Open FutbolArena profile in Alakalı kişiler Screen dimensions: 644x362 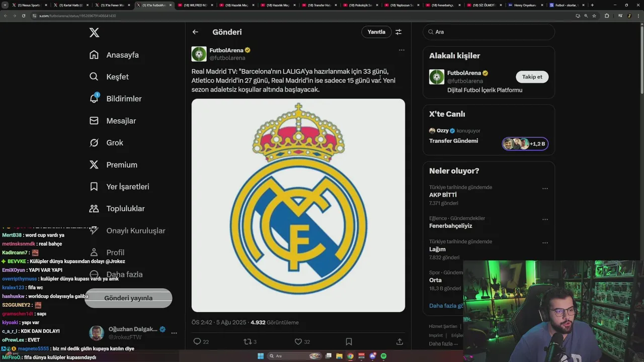coord(464,73)
